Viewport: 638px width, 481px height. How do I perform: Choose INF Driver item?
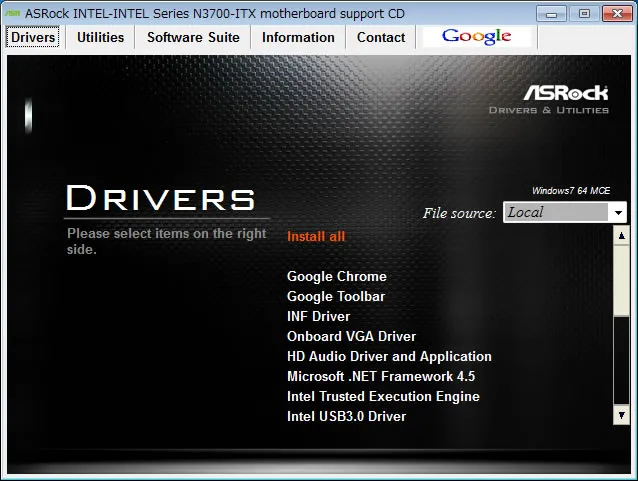click(x=318, y=316)
